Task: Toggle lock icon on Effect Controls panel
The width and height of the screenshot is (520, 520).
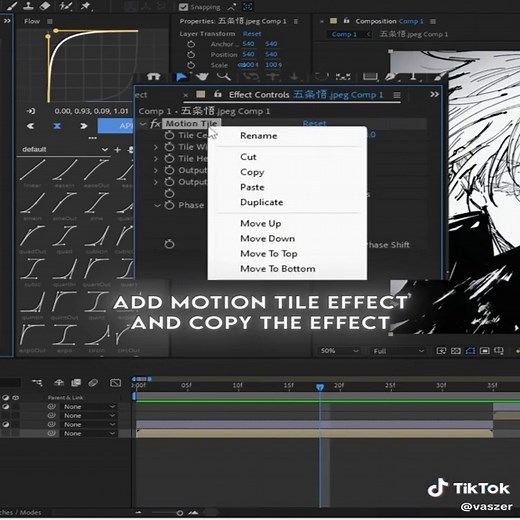Action: pyautogui.click(x=218, y=94)
